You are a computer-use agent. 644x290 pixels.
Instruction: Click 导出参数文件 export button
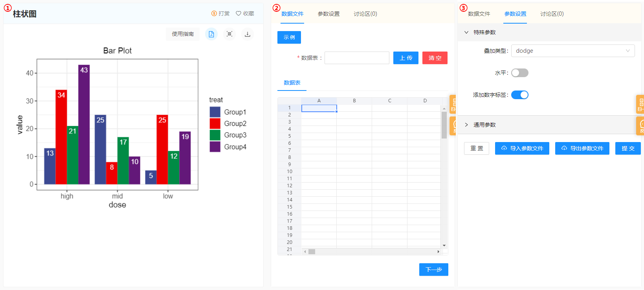pyautogui.click(x=582, y=148)
